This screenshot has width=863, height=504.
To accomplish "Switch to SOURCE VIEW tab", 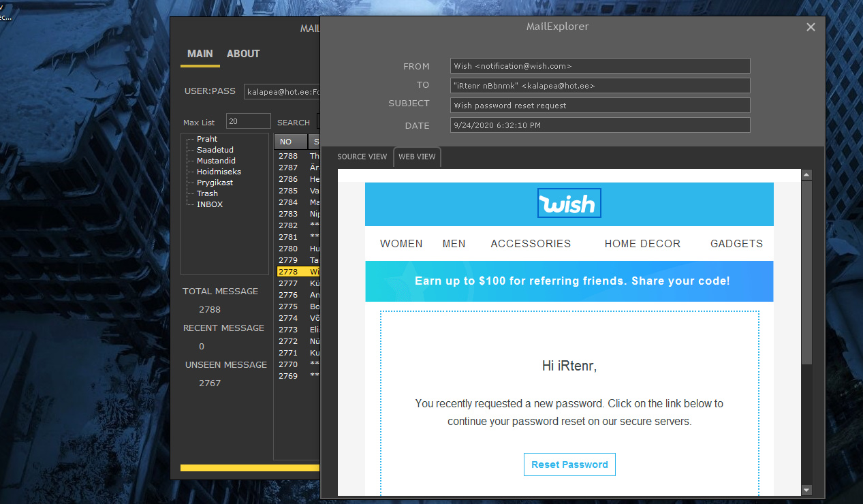I will [362, 157].
